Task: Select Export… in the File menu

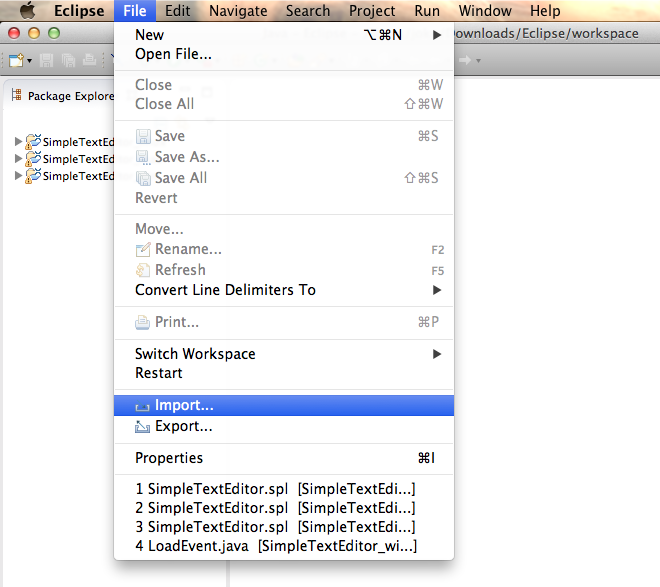Action: pos(284,426)
